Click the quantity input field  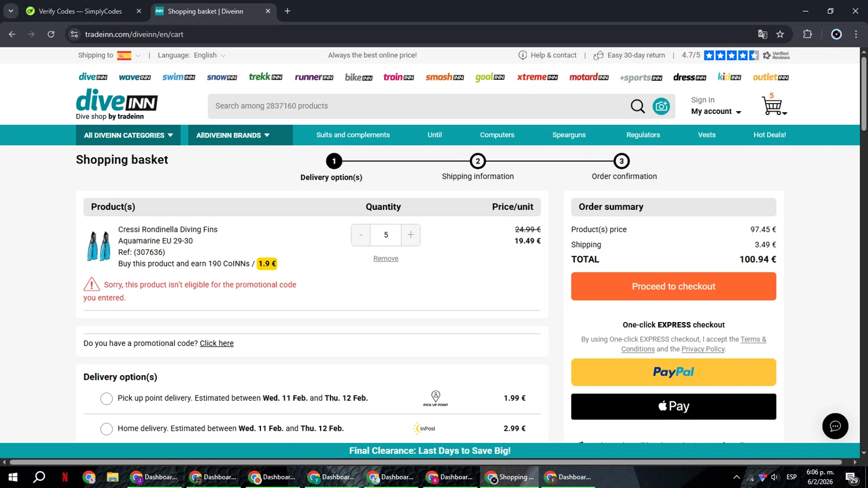386,235
